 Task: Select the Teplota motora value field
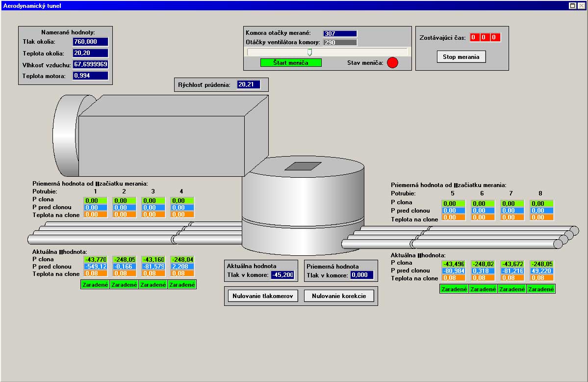click(x=90, y=76)
